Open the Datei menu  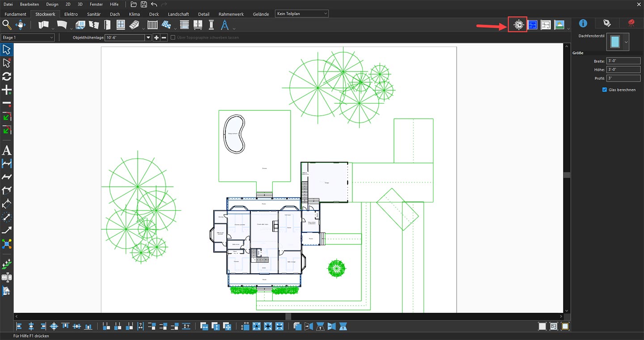(x=8, y=4)
